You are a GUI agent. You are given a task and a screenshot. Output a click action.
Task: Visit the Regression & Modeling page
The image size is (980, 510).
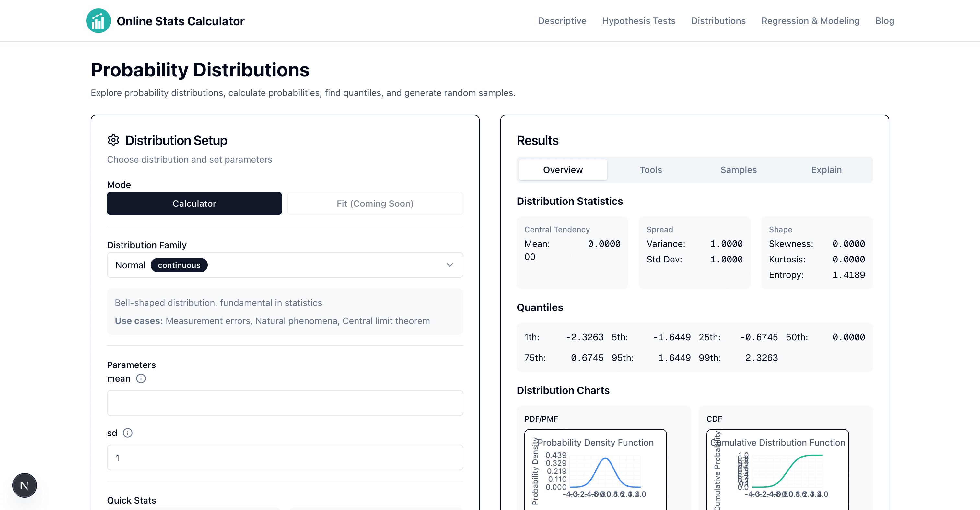point(810,21)
